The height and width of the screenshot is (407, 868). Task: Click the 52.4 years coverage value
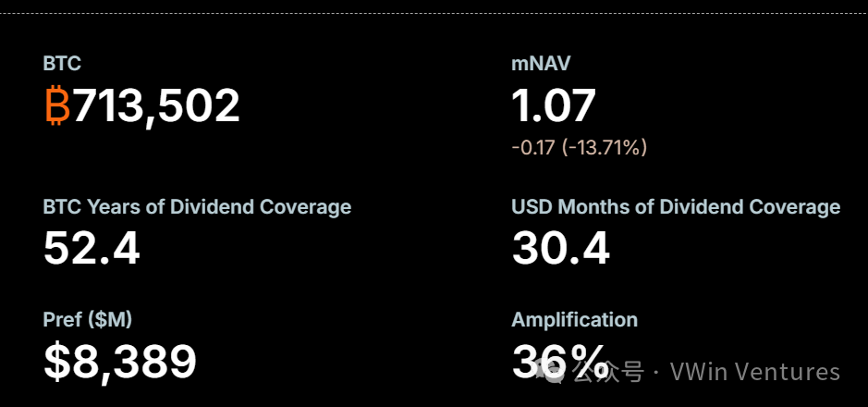pyautogui.click(x=92, y=248)
